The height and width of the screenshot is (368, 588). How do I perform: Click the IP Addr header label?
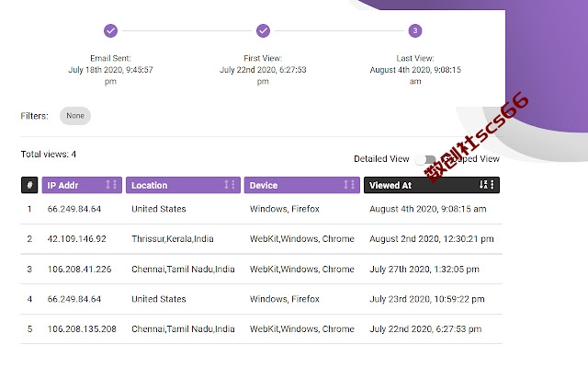click(62, 186)
